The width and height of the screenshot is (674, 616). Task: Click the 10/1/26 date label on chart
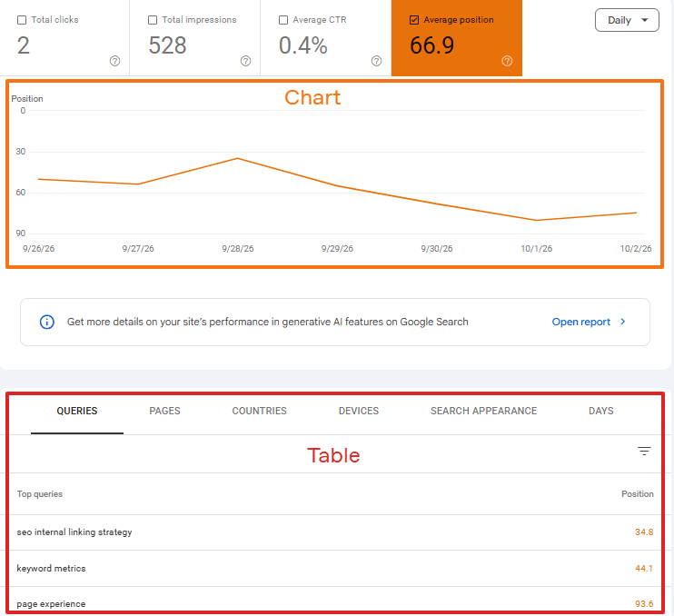pos(536,248)
